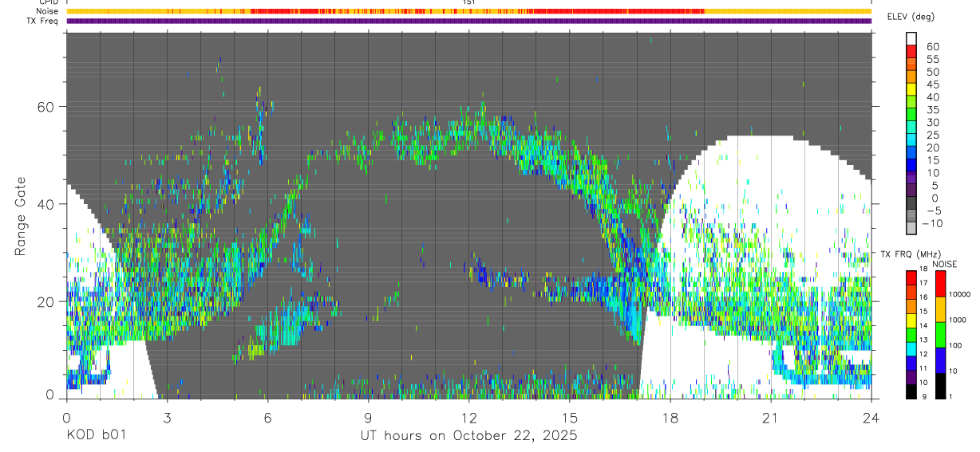Click the x-axis hour tick label '15'
The image size is (980, 452).
click(570, 417)
